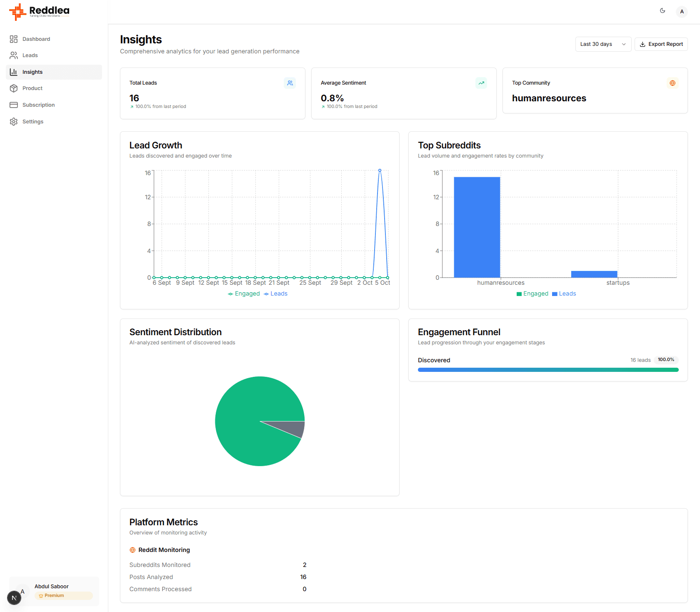Click the Subscription card icon
Screen dimensions: 700x612
click(x=14, y=105)
